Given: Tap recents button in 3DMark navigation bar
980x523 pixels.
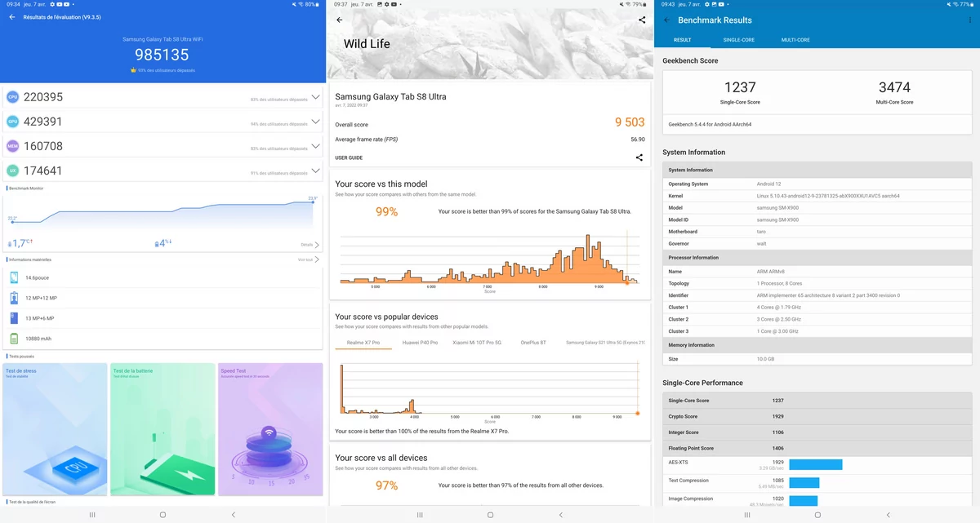Looking at the screenshot, I should pos(420,515).
